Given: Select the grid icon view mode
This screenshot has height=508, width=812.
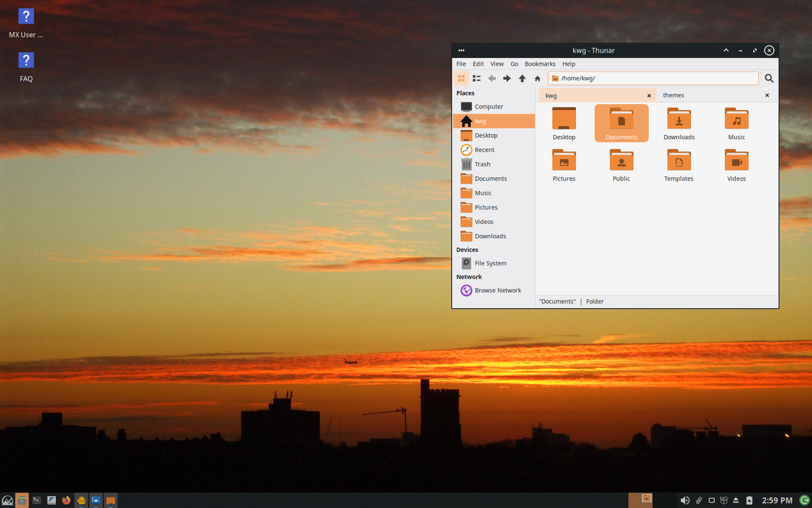Looking at the screenshot, I should [461, 78].
